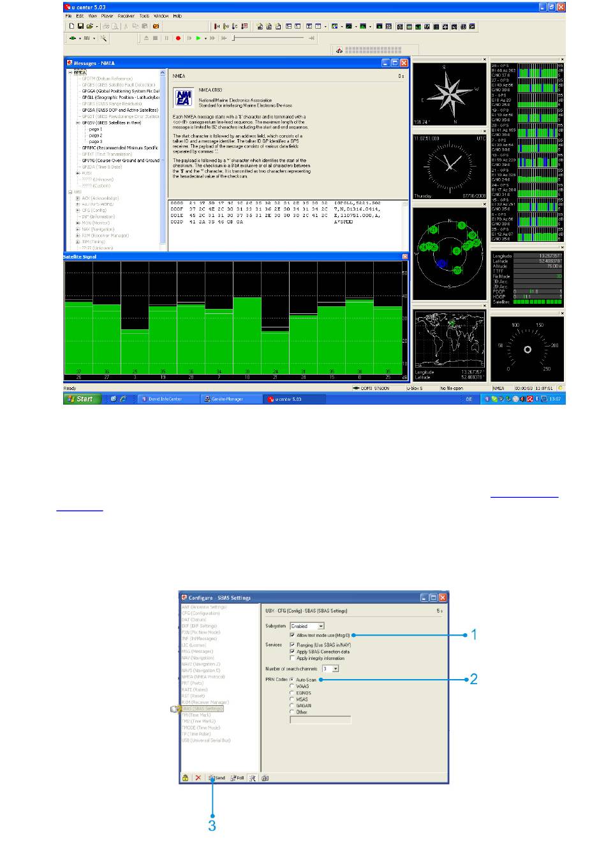This screenshot has height=868, width=606.
Task: Click the yellow folder icon in main toolbar
Action: pyautogui.click(x=156, y=26)
